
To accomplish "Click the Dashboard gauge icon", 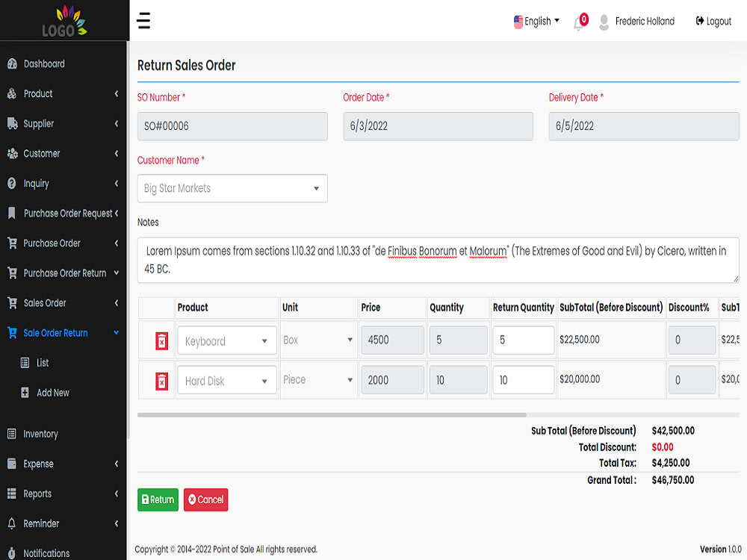I will (x=13, y=63).
